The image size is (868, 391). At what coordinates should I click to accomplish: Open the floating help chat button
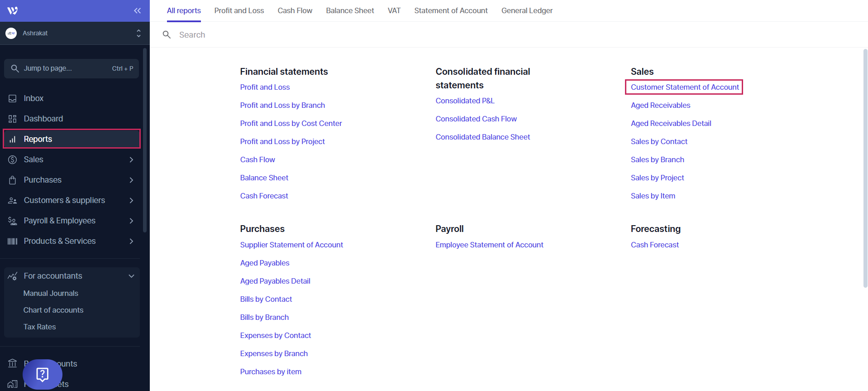pos(43,374)
